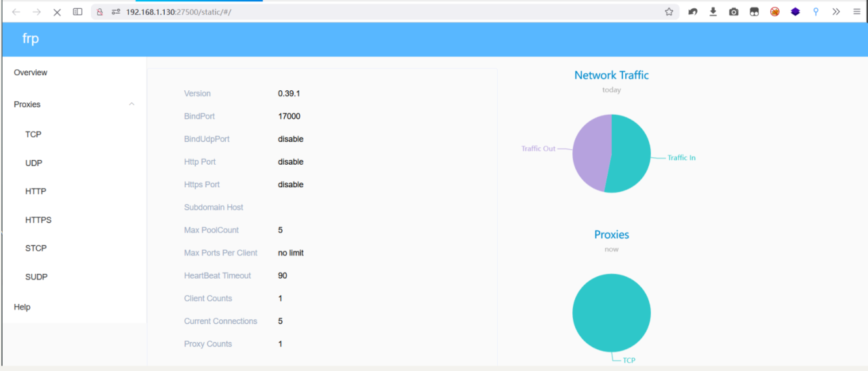Click the blue pin extension icon

816,12
